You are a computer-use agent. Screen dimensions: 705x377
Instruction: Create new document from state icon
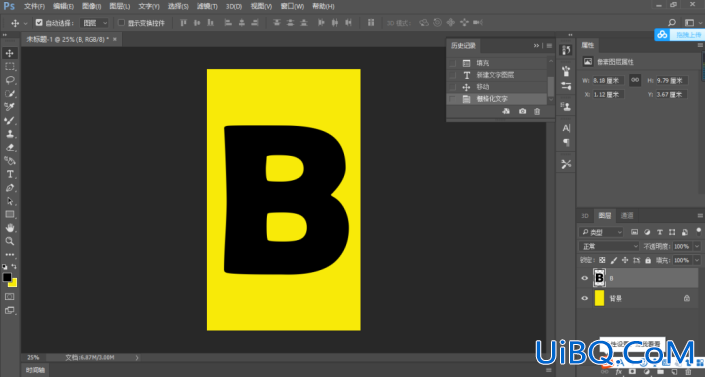click(506, 111)
